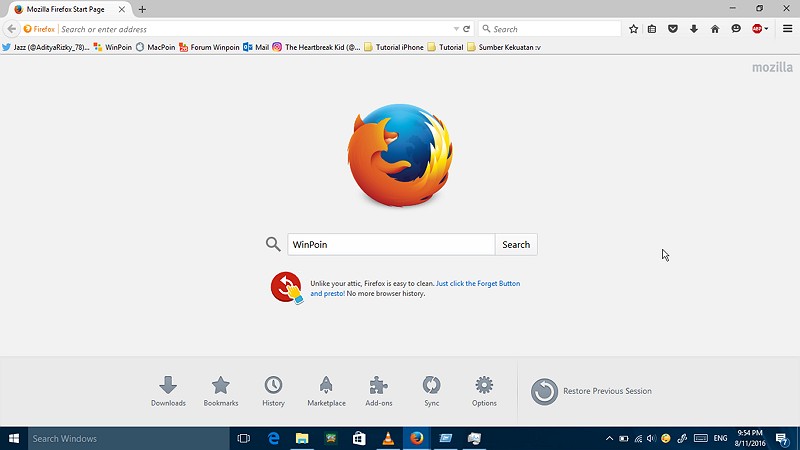800x450 pixels.
Task: Show bookmarks list toolbar icon
Action: click(x=652, y=29)
